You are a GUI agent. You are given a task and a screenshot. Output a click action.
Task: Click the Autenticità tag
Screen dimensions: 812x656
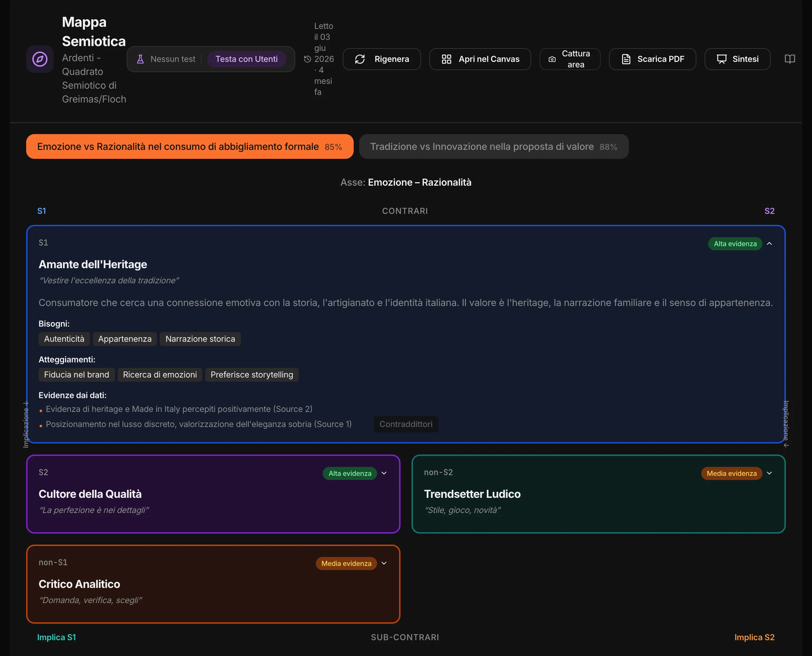(64, 339)
